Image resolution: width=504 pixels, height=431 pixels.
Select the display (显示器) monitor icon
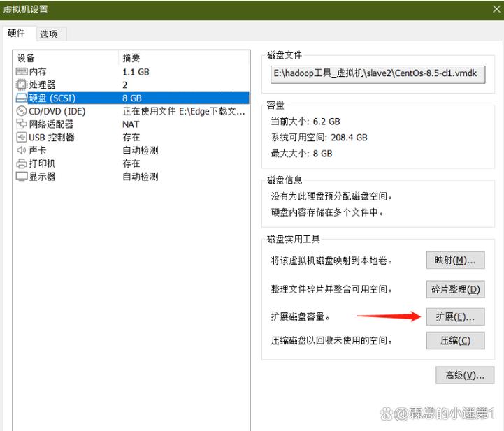point(22,176)
